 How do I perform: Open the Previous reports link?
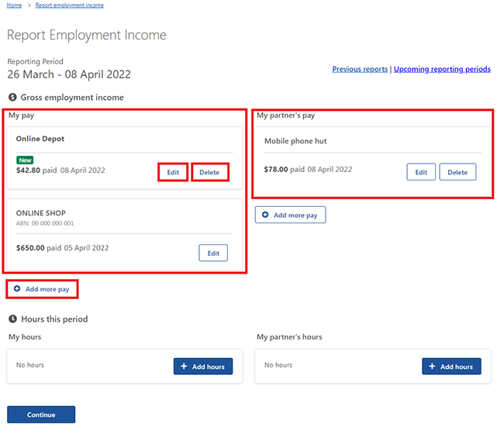tap(360, 69)
